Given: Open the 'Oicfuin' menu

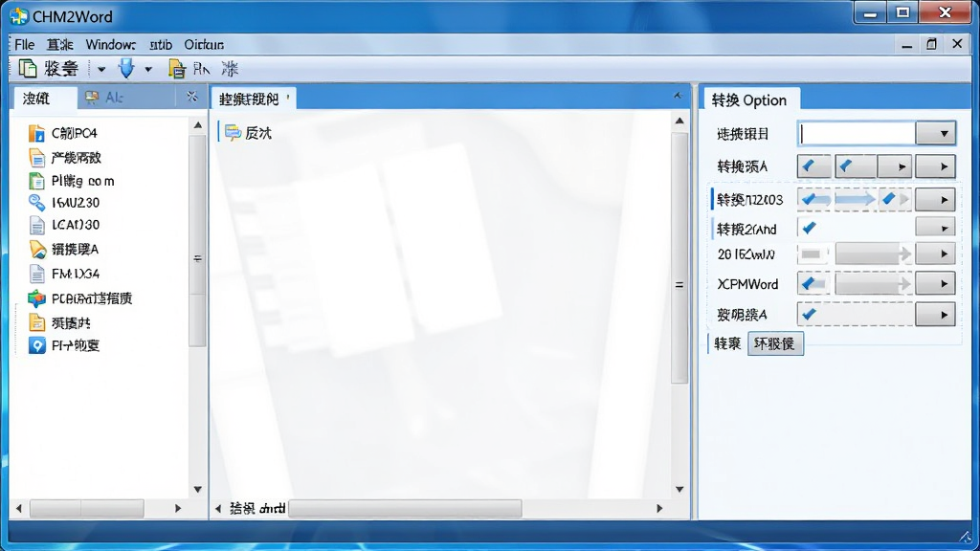Looking at the screenshot, I should pos(204,44).
